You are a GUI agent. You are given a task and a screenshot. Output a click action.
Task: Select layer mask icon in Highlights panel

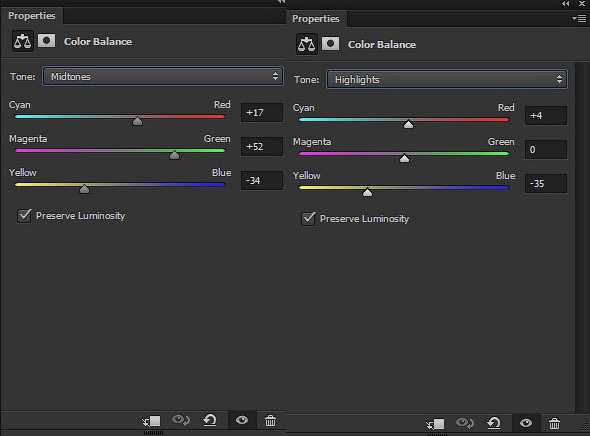330,44
